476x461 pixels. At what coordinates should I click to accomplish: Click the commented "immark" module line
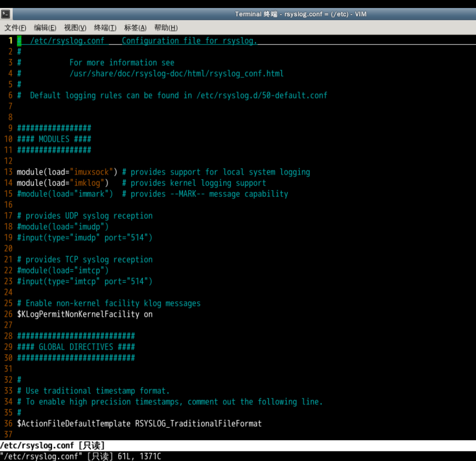click(x=65, y=194)
